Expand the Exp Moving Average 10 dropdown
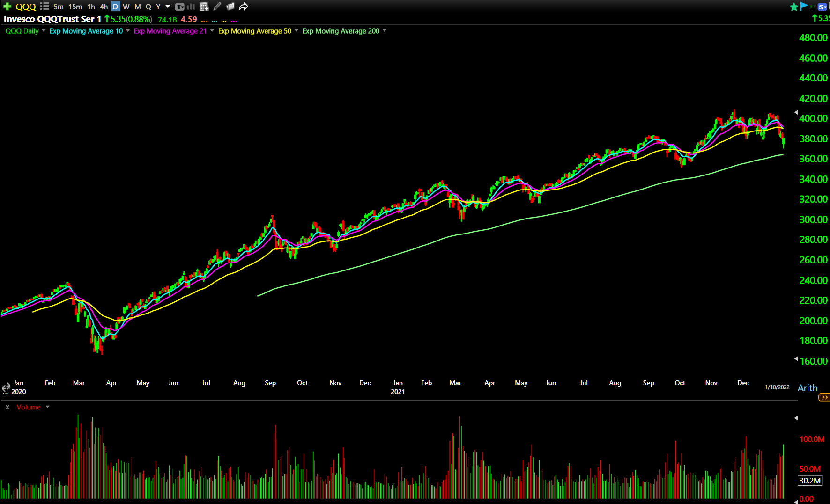Image resolution: width=830 pixels, height=504 pixels. tap(128, 31)
